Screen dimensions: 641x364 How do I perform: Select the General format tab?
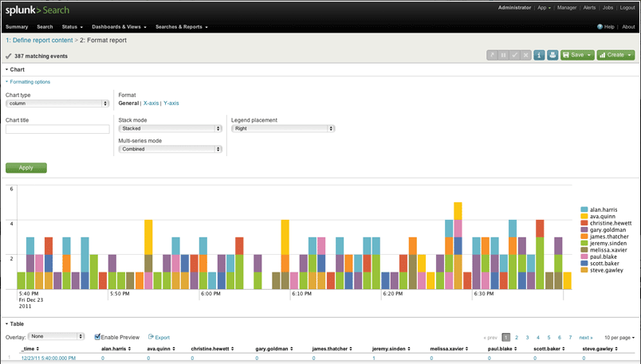pyautogui.click(x=128, y=104)
